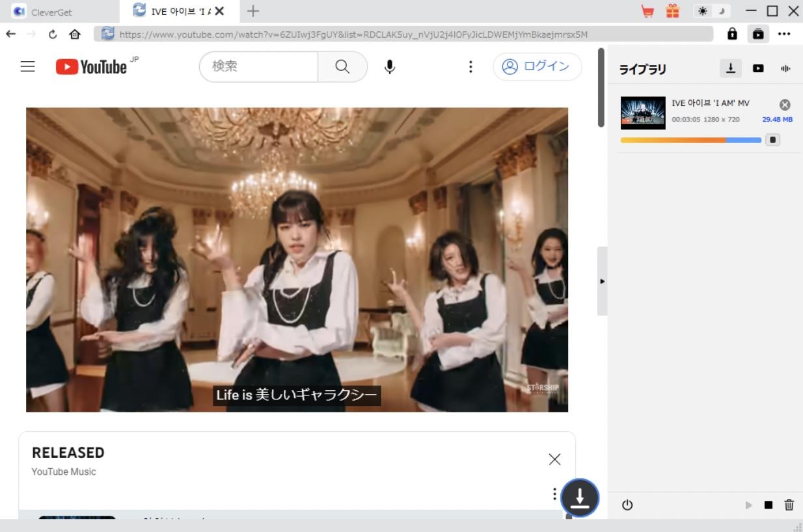The image size is (803, 532).
Task: Open the home page icon
Action: 75,34
